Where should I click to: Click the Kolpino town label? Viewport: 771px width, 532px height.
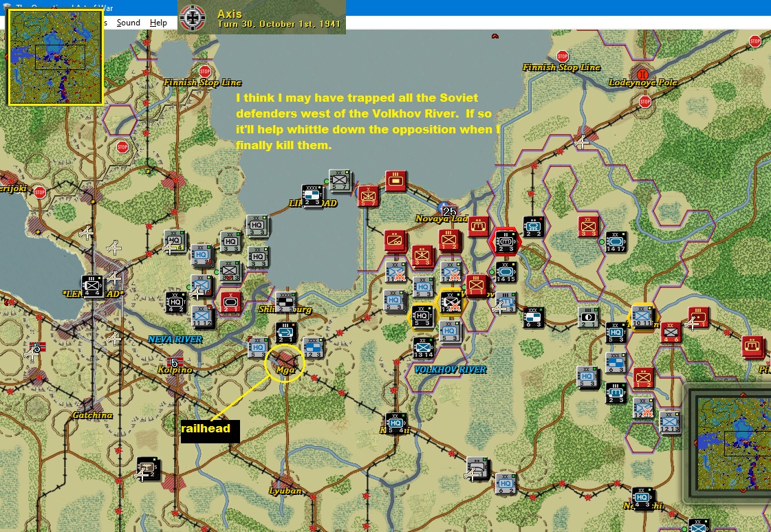coord(175,370)
